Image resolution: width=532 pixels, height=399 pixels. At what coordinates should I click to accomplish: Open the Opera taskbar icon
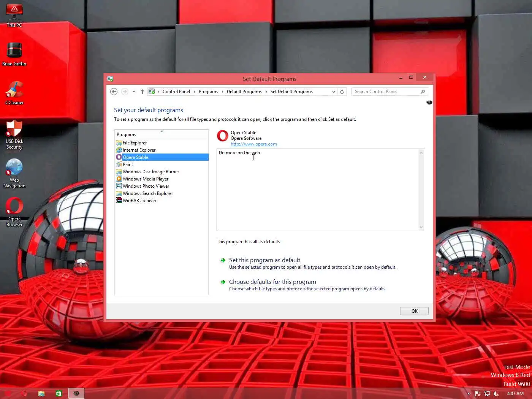[24, 393]
